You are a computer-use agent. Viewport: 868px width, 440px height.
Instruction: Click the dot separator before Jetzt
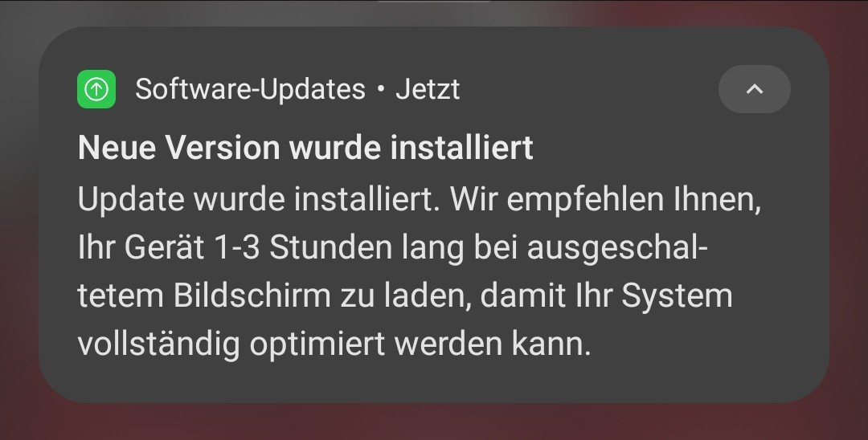(380, 90)
